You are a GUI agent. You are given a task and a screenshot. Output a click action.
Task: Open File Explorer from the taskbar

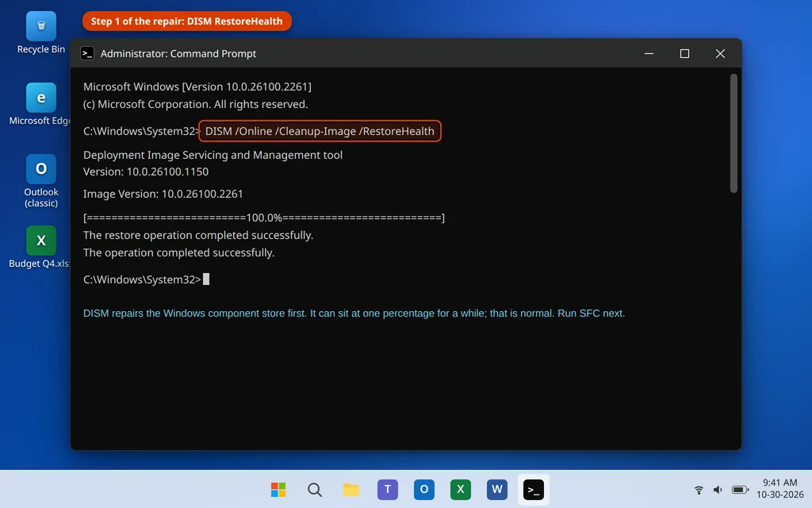(x=351, y=489)
